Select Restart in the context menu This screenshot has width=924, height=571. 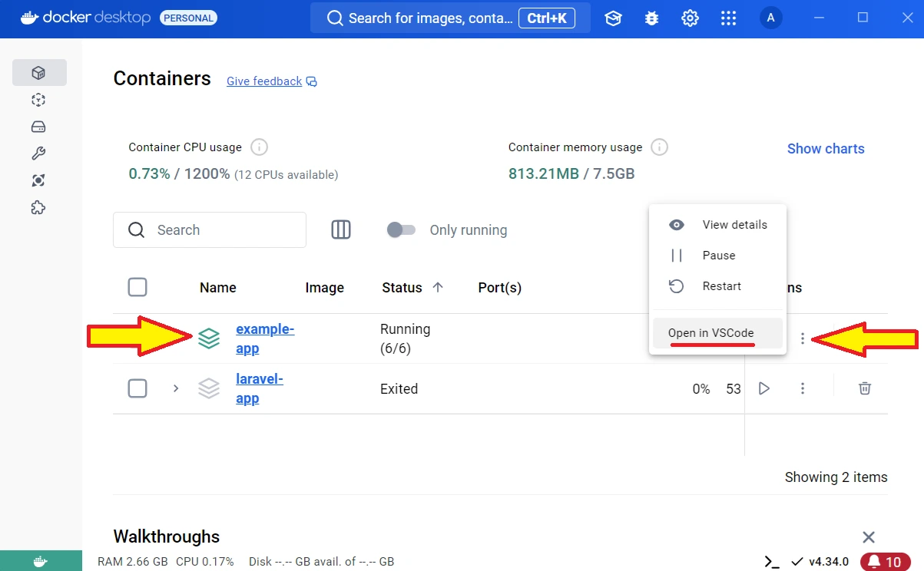pyautogui.click(x=717, y=286)
